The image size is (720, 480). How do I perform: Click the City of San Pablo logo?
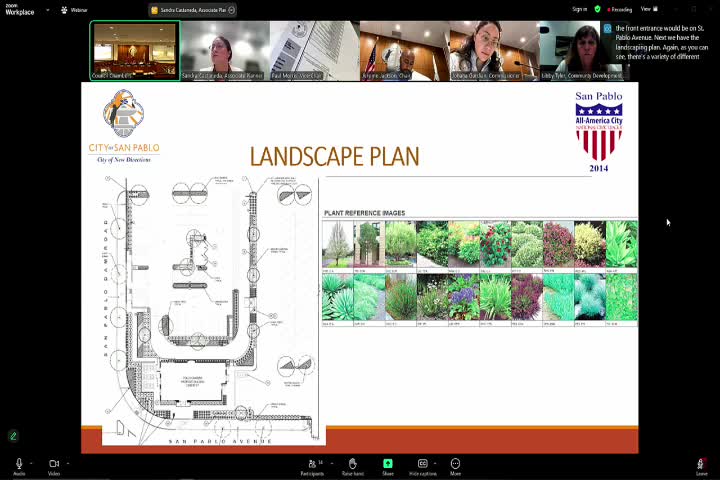(x=124, y=126)
